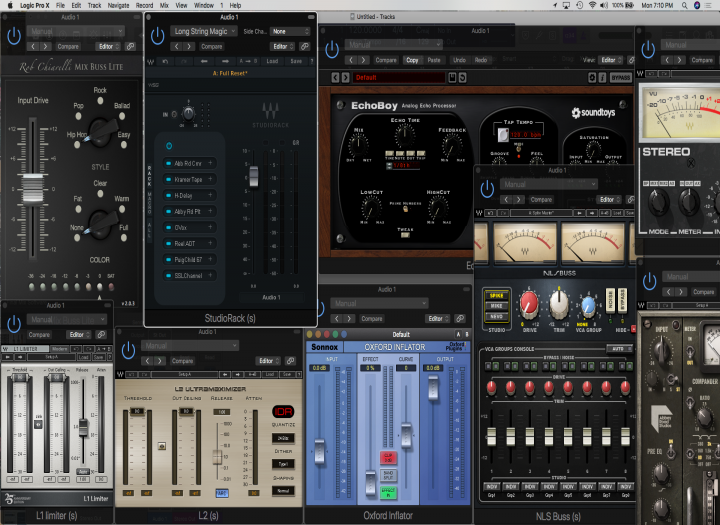Click EchoBoy previous preset arrow
This screenshot has height=525, width=720.
(335, 78)
